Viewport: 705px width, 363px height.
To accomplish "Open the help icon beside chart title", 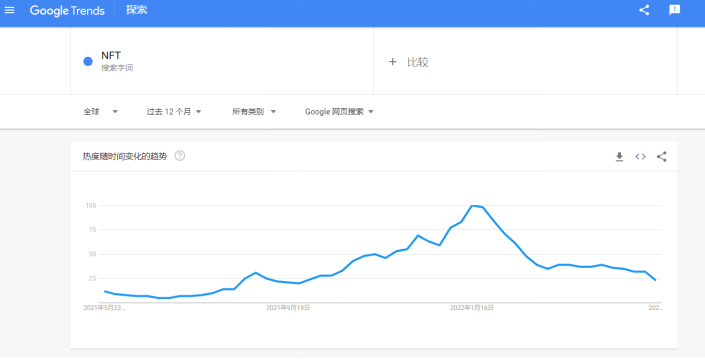I will [x=180, y=156].
